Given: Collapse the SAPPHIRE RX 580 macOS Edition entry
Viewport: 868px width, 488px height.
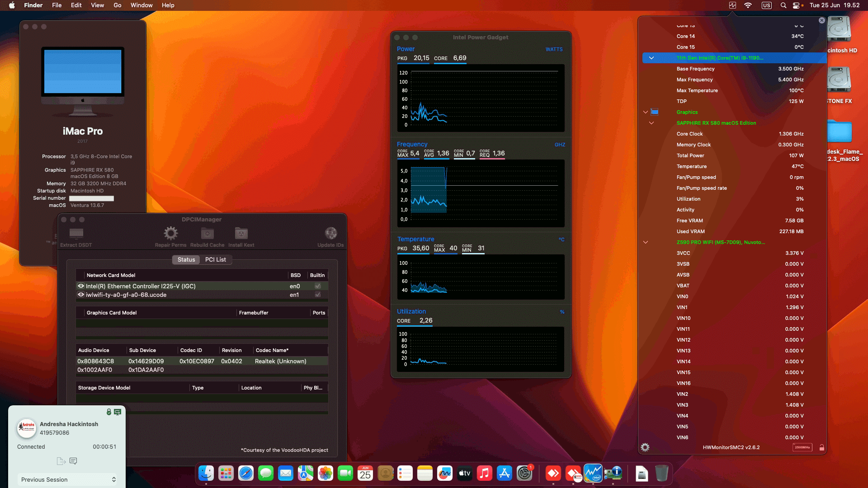Looking at the screenshot, I should click(651, 122).
